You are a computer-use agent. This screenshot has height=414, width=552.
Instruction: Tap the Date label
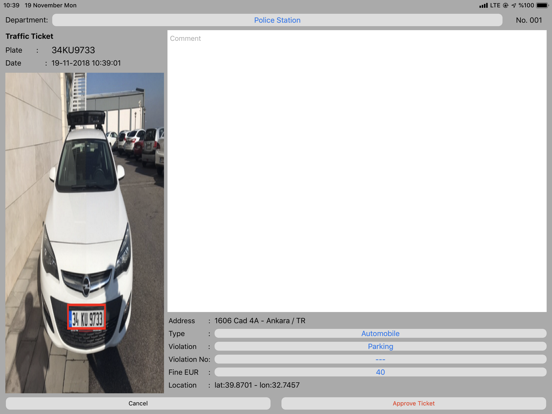13,63
